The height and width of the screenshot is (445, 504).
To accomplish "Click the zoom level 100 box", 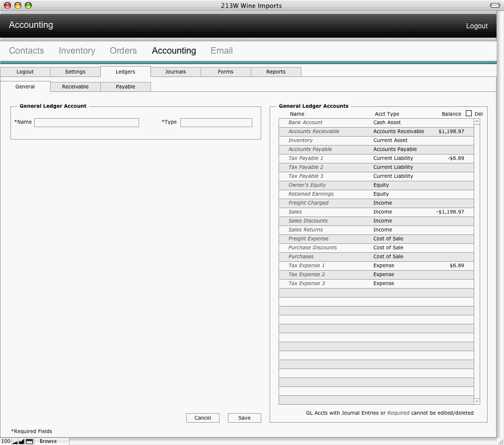I will pyautogui.click(x=6, y=441).
